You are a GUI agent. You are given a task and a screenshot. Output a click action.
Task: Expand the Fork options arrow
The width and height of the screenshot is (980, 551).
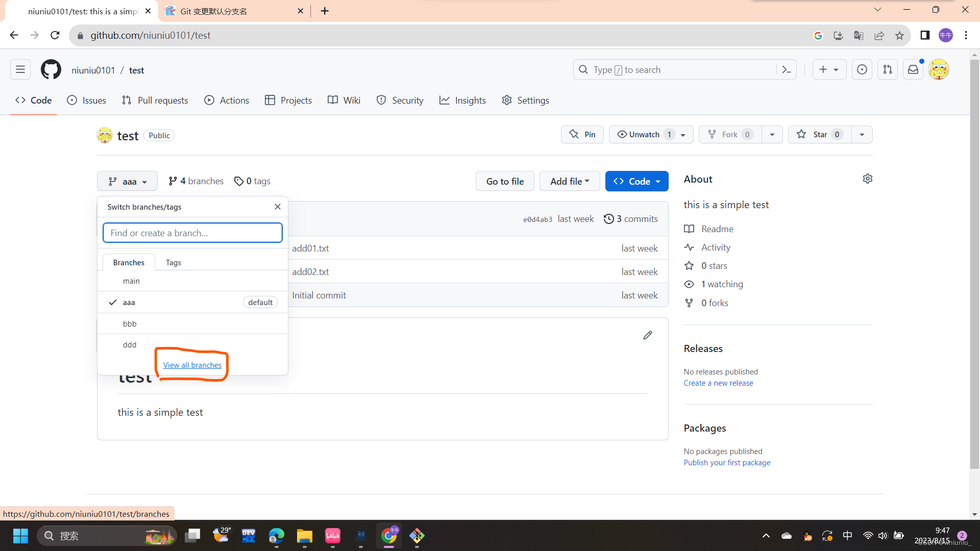[x=772, y=135]
